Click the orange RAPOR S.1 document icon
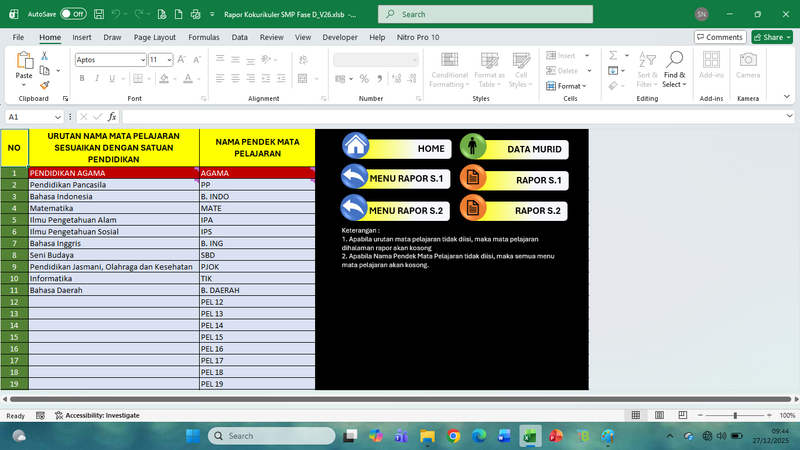The width and height of the screenshot is (800, 450). [x=473, y=180]
